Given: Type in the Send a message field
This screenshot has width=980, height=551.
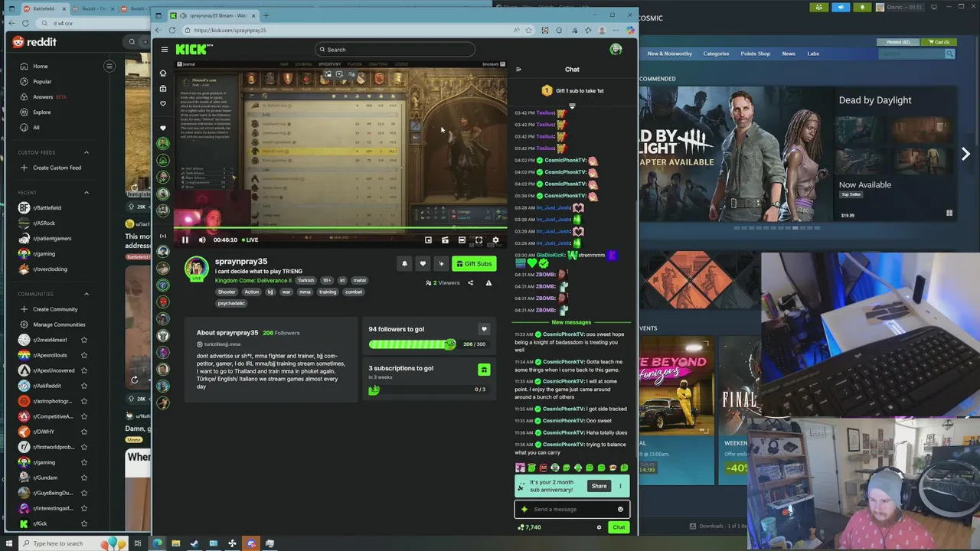Looking at the screenshot, I should (x=572, y=509).
